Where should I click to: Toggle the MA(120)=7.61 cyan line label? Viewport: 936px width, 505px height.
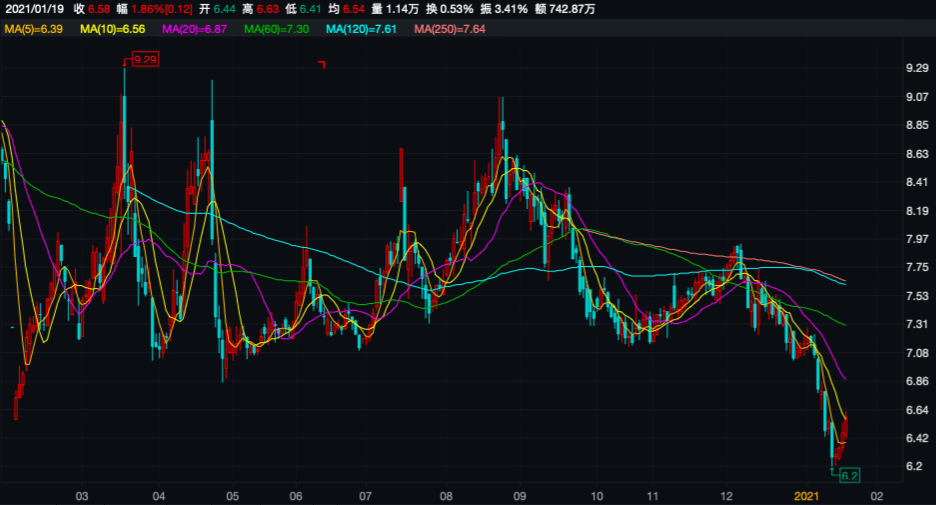pos(363,29)
